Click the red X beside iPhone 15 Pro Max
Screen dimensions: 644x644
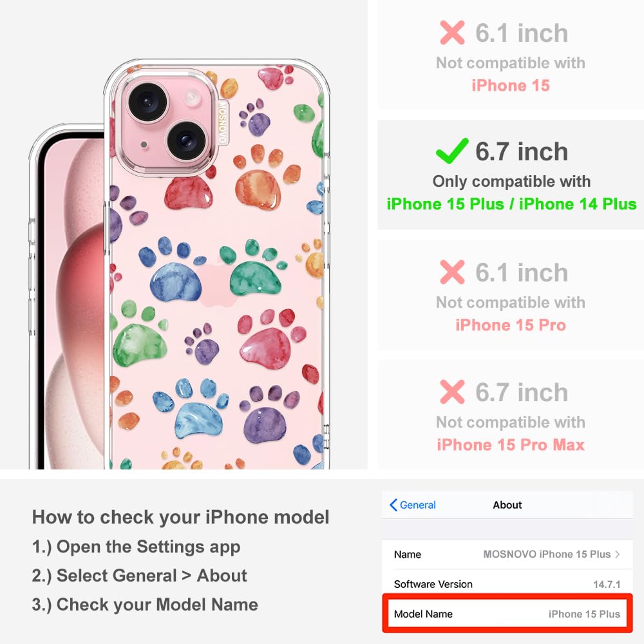click(452, 392)
